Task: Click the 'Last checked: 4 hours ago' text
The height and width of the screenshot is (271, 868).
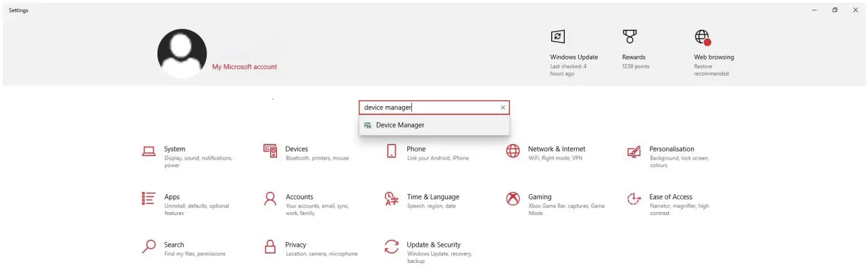Action: [568, 70]
